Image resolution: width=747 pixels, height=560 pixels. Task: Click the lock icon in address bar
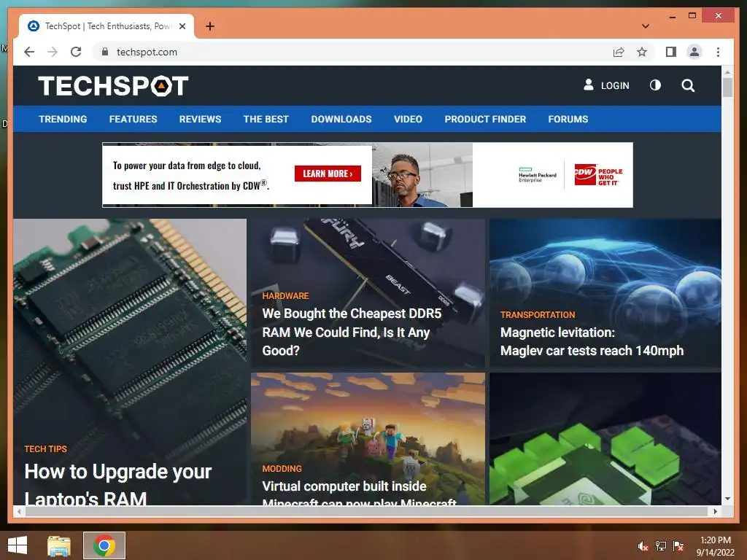[x=105, y=52]
